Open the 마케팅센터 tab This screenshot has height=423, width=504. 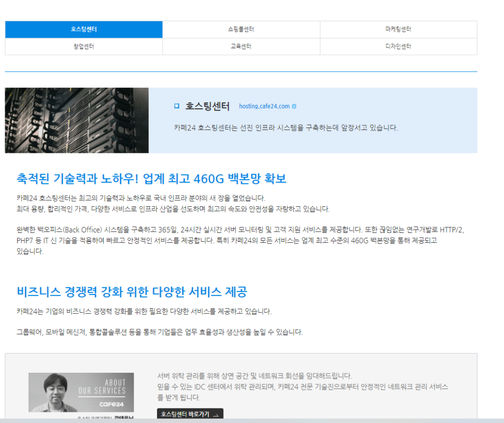399,29
